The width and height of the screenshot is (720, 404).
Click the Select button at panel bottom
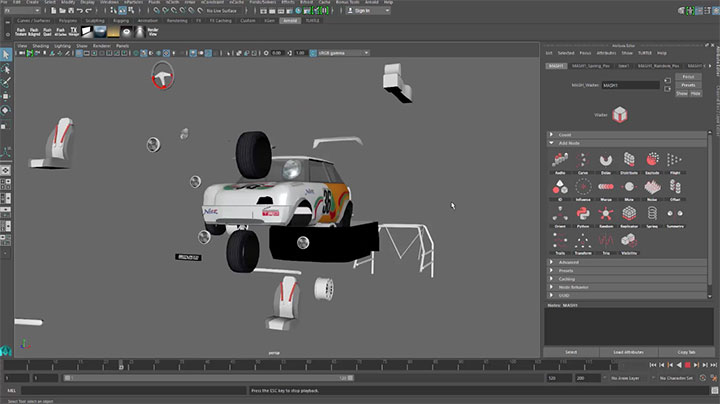[x=571, y=352]
